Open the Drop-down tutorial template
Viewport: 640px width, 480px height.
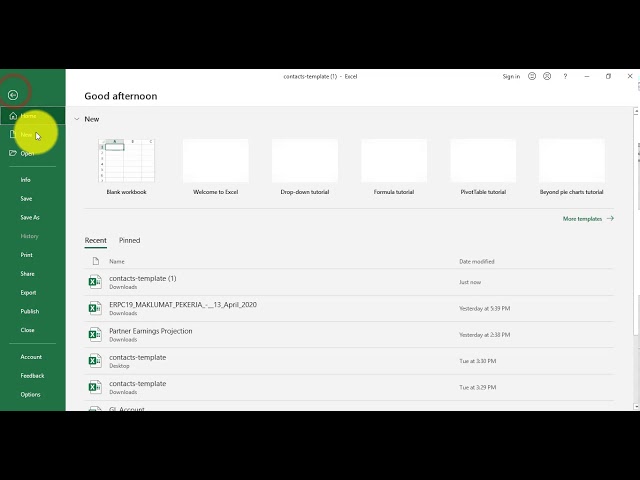(x=304, y=167)
